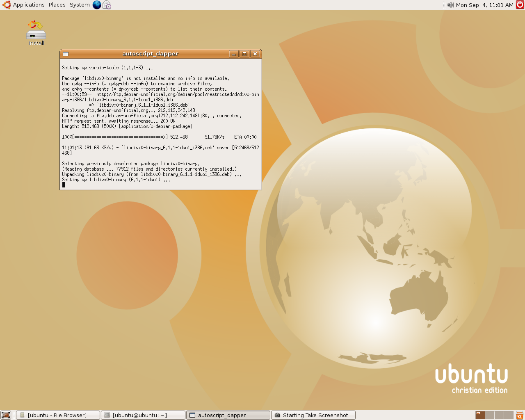Minimize the autoscript_dapper window

[234, 54]
